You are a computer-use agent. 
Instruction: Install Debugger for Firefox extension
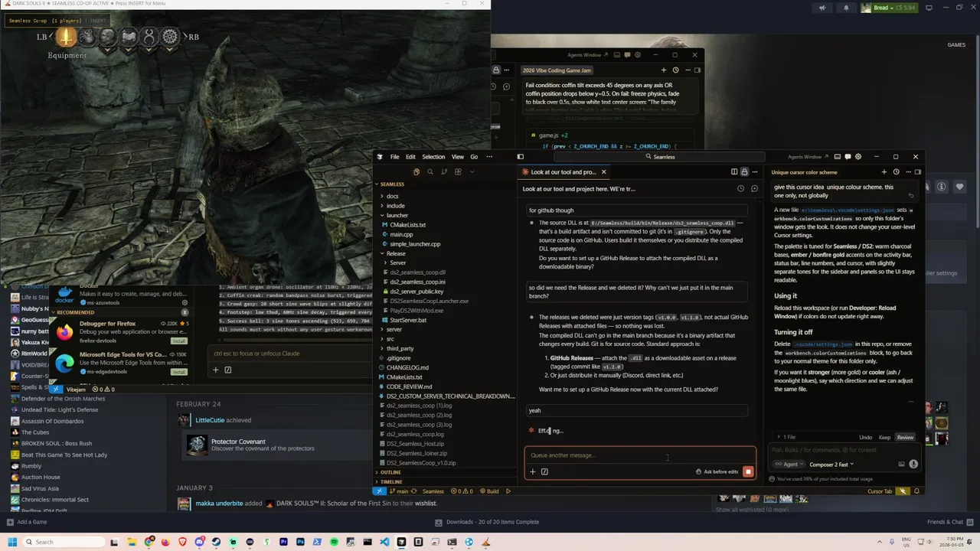pyautogui.click(x=178, y=340)
